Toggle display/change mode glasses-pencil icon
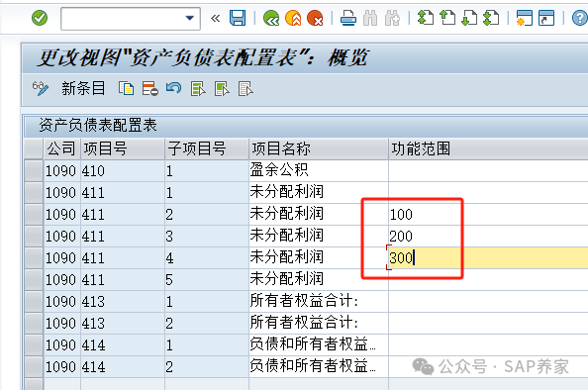 tap(41, 89)
